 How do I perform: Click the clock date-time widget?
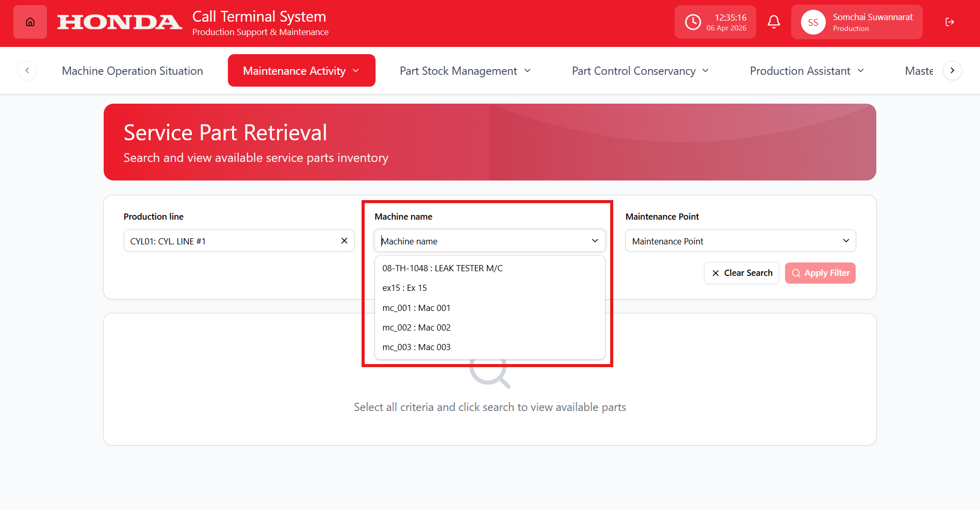click(715, 22)
